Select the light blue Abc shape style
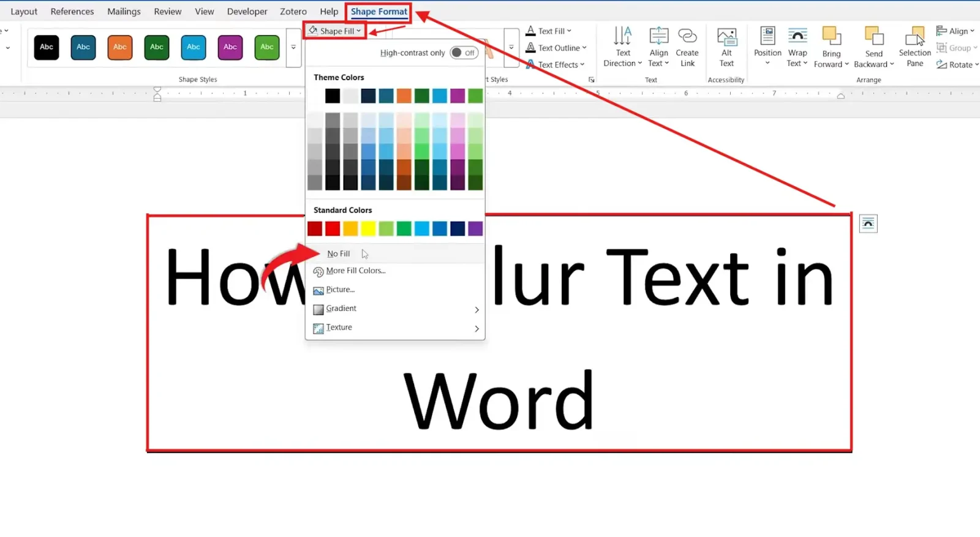This screenshot has width=980, height=537. 194,47
